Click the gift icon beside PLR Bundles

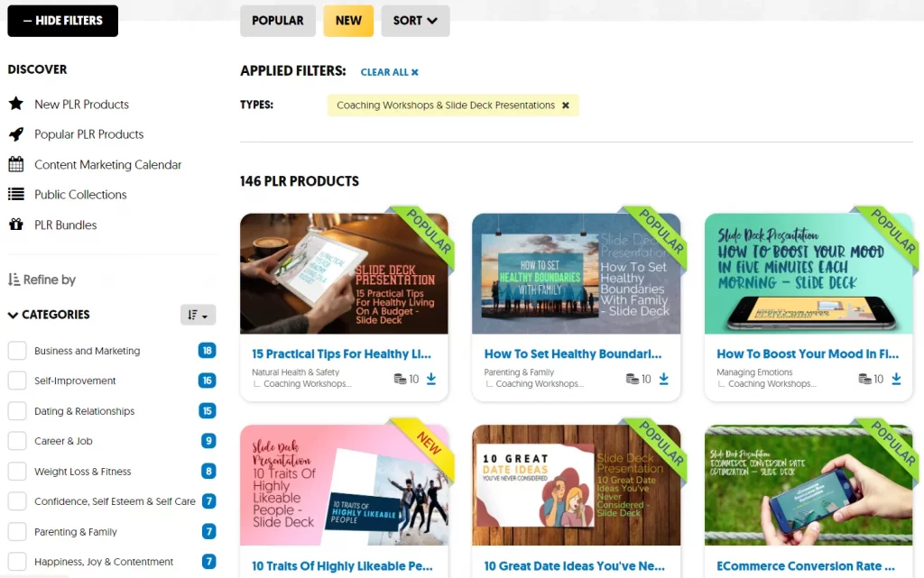pyautogui.click(x=16, y=225)
